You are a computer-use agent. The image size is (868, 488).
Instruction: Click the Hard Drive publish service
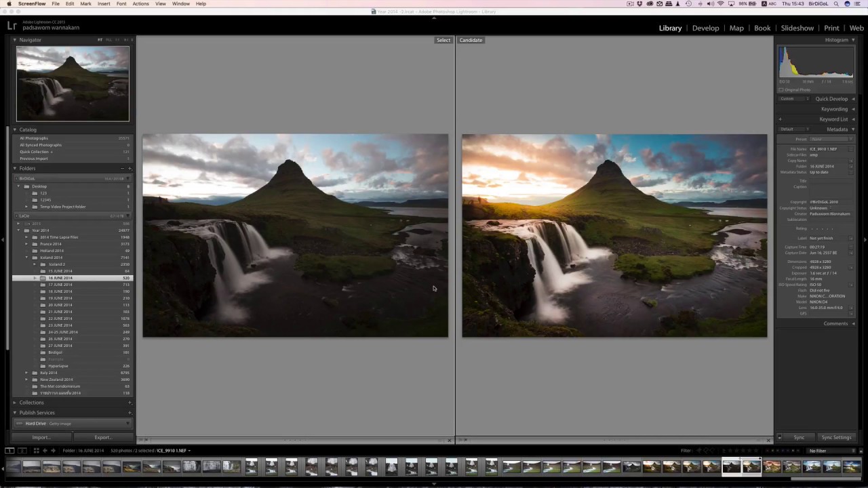tap(72, 424)
